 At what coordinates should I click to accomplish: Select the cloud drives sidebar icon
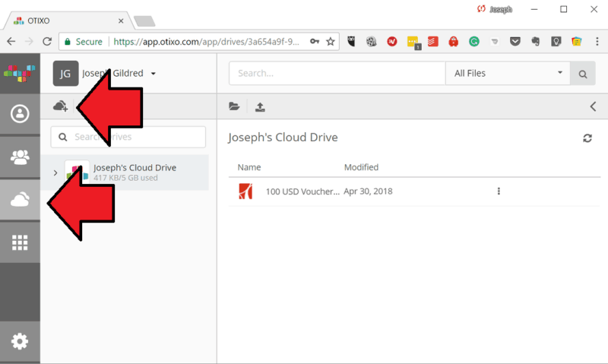click(x=20, y=200)
